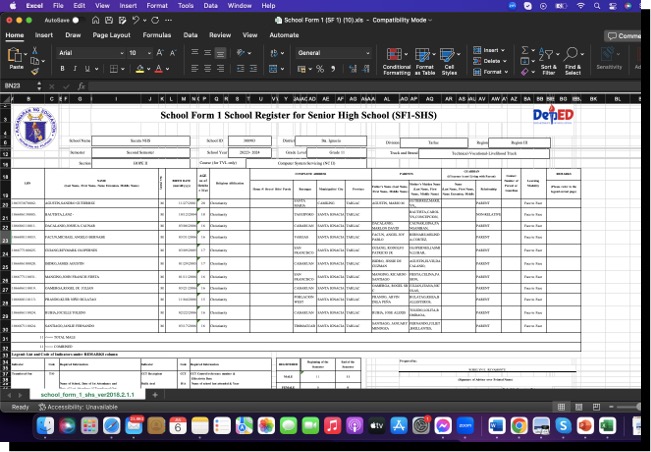The height and width of the screenshot is (452, 651).
Task: Open the font size 10 dropdown
Action: [x=149, y=53]
